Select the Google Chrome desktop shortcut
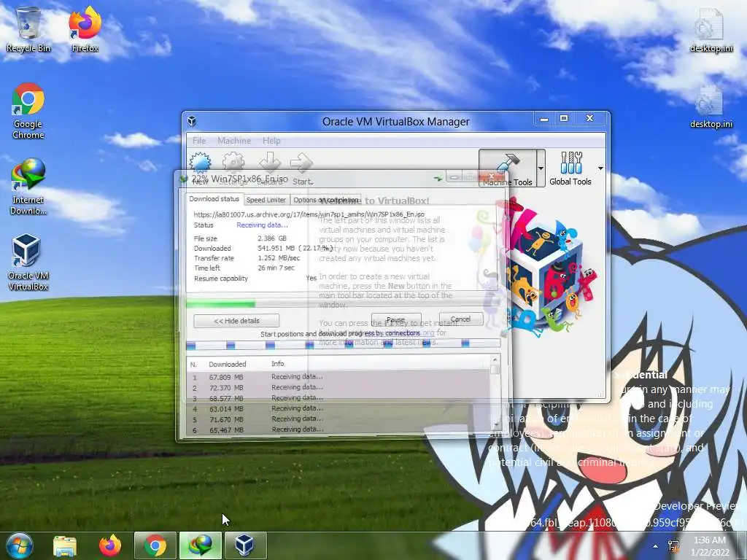This screenshot has height=560, width=747. [28, 111]
